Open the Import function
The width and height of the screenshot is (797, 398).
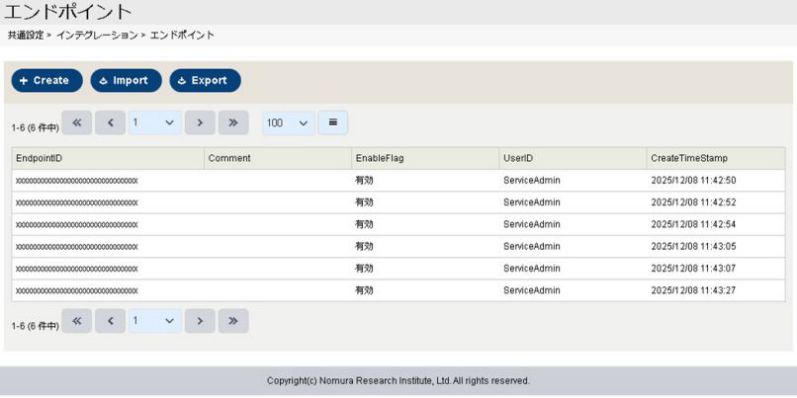(126, 81)
